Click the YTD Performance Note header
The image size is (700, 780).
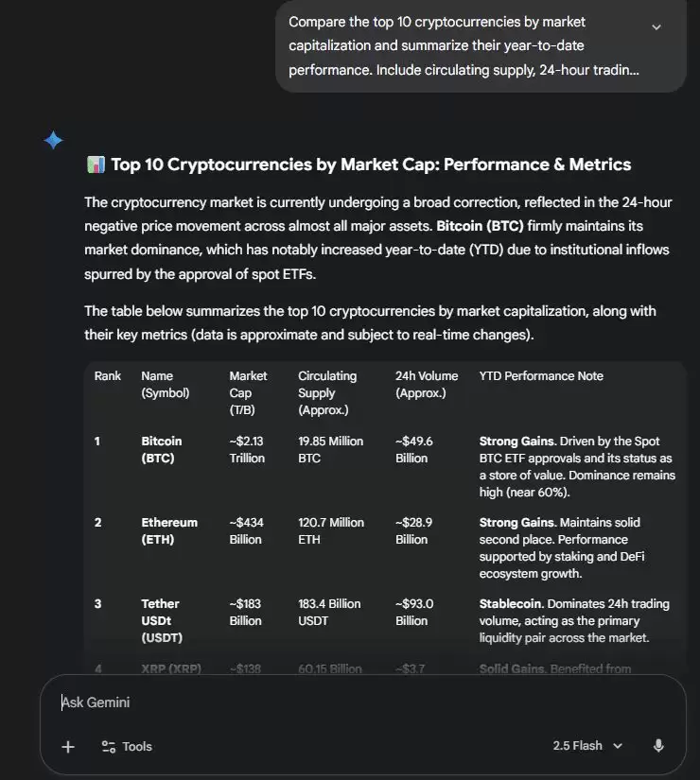click(x=541, y=376)
